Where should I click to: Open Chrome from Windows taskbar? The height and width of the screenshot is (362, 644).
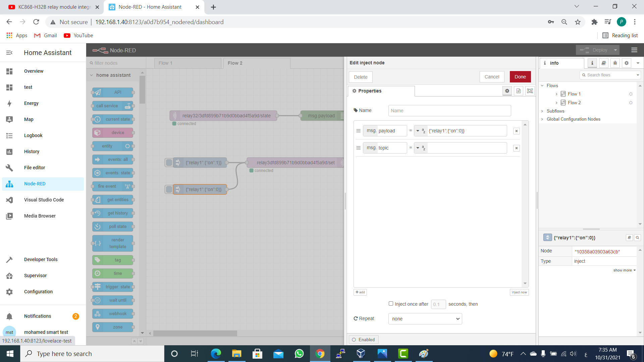(x=320, y=354)
